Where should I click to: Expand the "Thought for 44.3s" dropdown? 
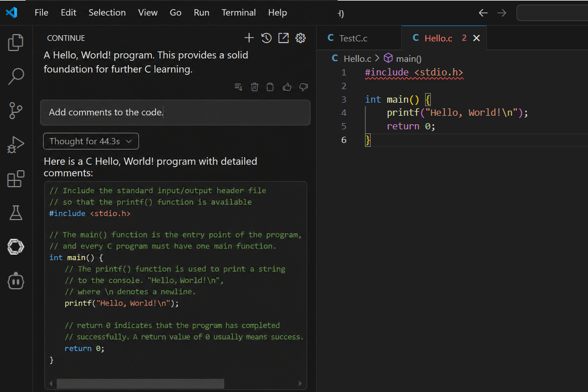(x=91, y=141)
